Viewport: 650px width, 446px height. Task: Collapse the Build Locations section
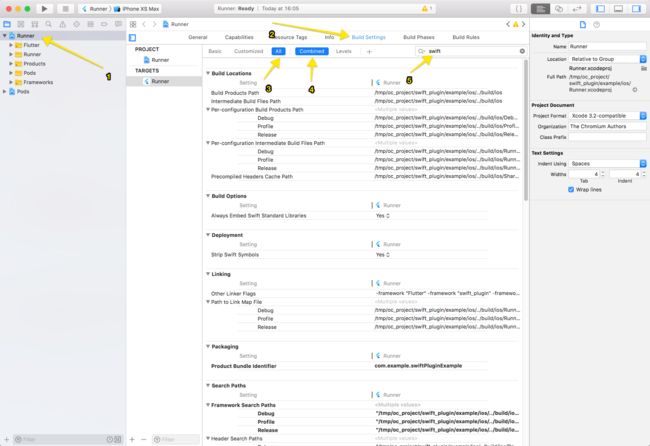pyautogui.click(x=208, y=73)
